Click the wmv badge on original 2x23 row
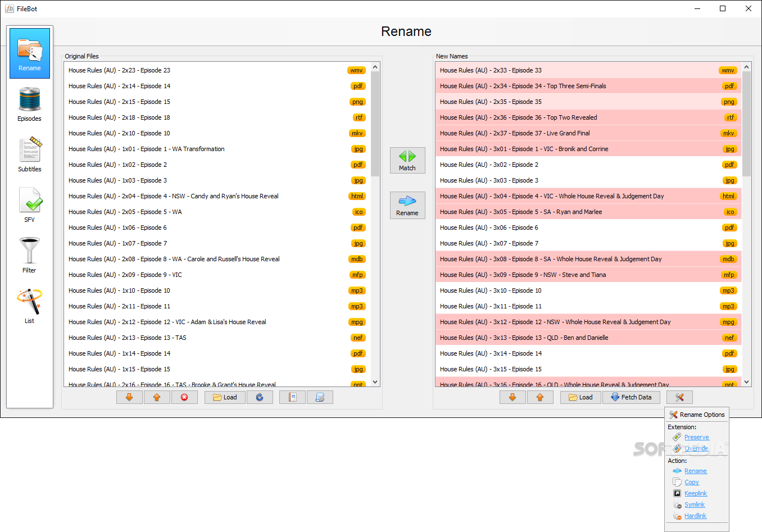Screen dimensions: 762x532 357,70
